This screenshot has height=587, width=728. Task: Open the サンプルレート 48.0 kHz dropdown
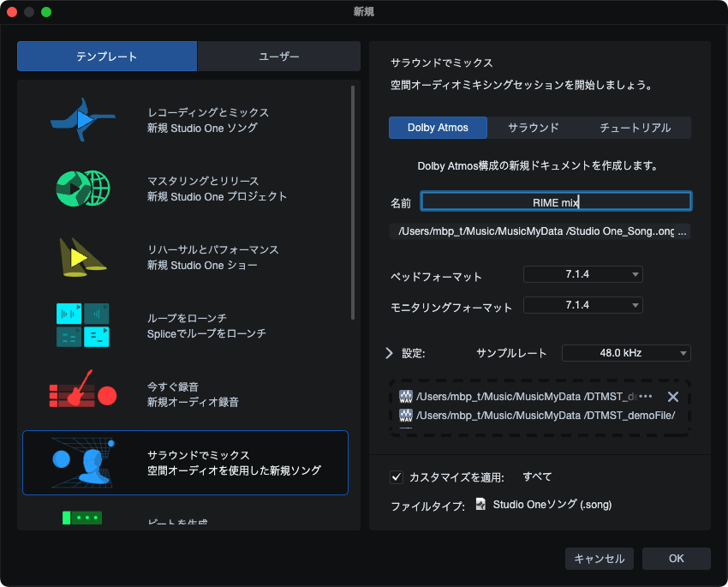626,353
